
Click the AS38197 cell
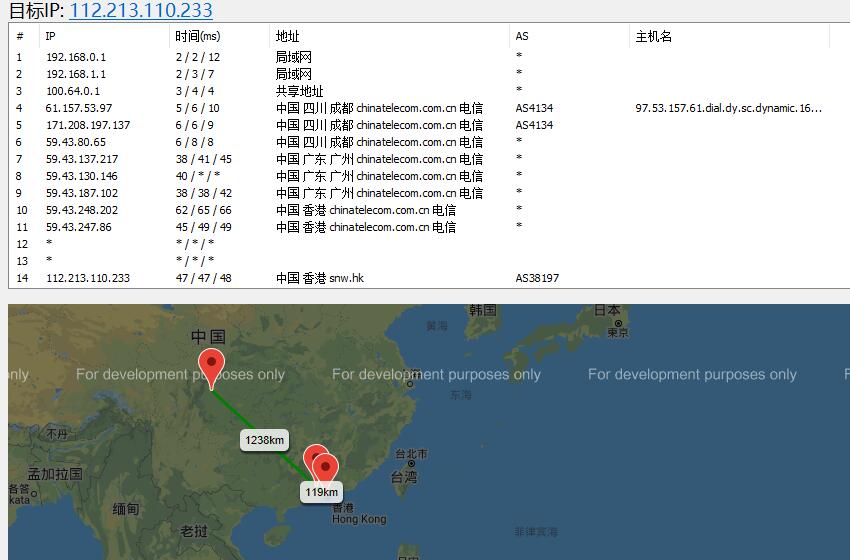coord(537,278)
